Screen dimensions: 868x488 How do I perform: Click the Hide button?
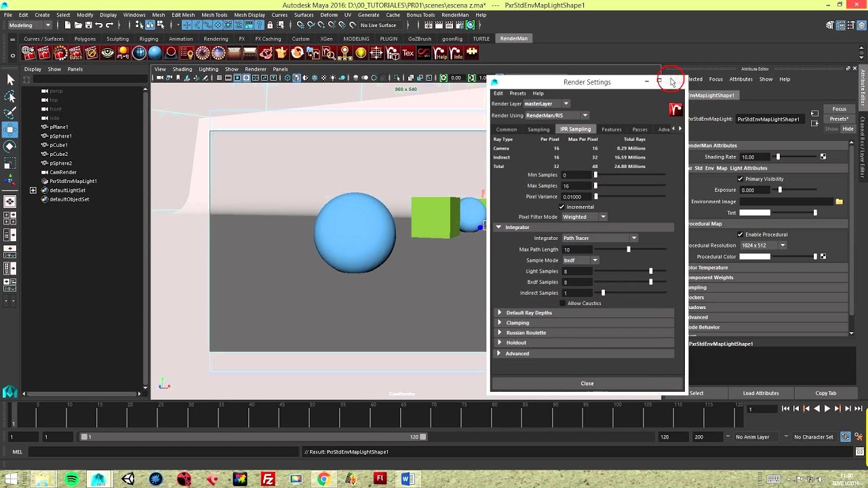(848, 129)
